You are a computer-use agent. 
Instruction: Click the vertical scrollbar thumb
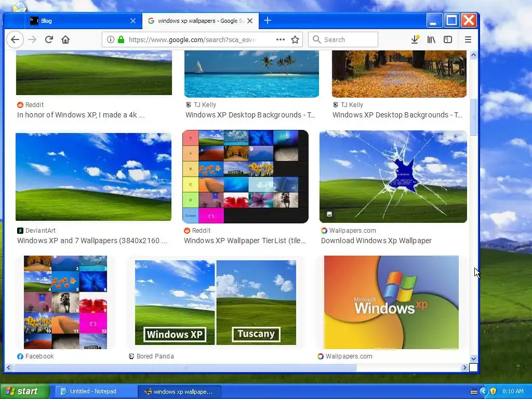(x=474, y=117)
